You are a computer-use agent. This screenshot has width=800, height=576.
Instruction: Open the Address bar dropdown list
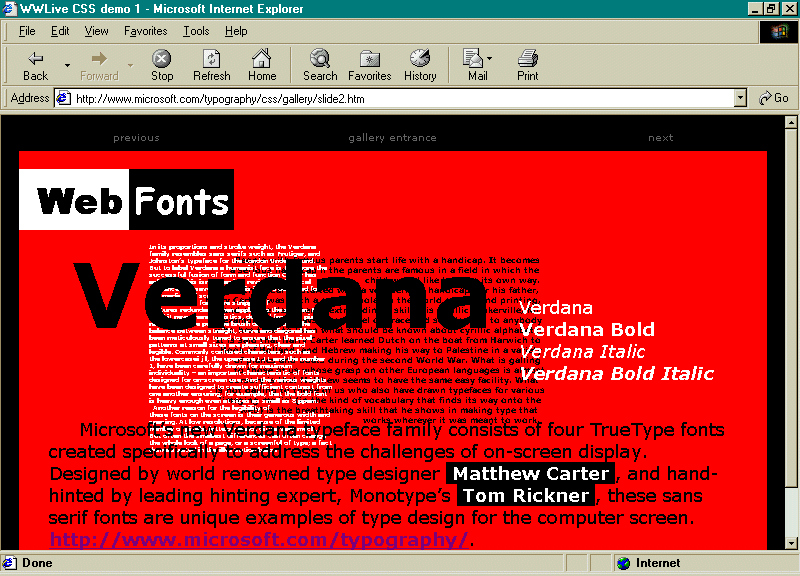pos(740,98)
